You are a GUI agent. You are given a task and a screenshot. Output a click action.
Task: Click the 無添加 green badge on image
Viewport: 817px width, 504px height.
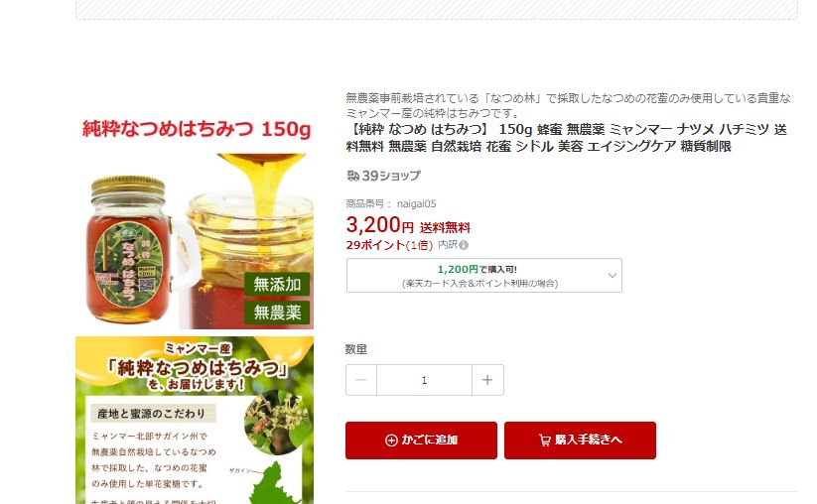277,285
